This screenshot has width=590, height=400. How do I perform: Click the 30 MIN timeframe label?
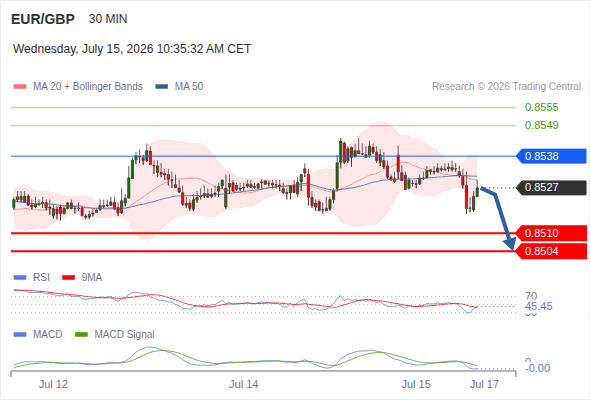coord(108,19)
